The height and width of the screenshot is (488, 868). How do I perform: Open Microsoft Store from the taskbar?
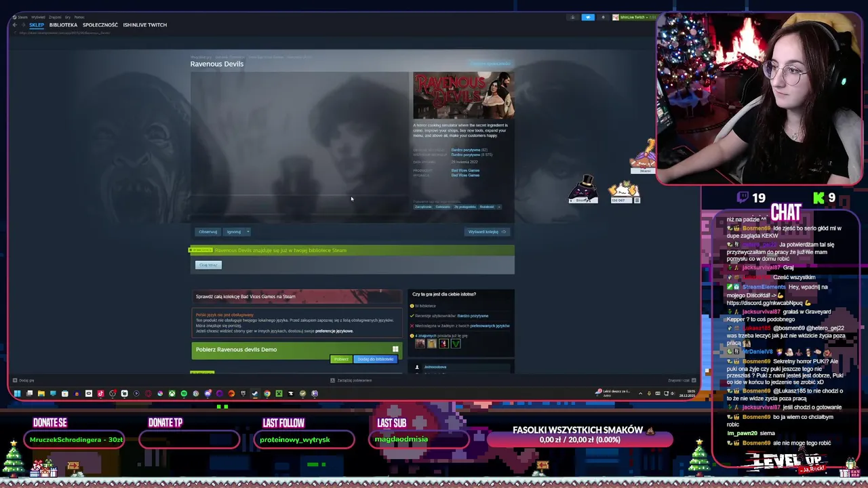click(x=64, y=393)
